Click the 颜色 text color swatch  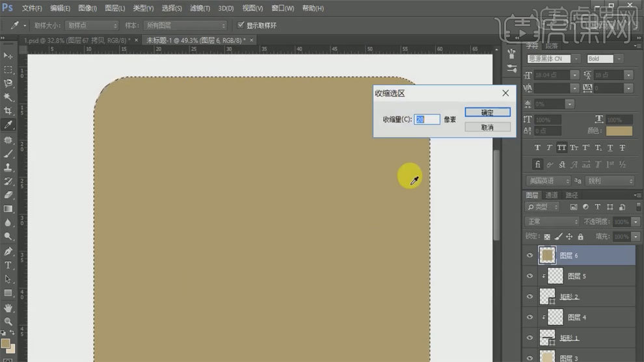tap(619, 131)
